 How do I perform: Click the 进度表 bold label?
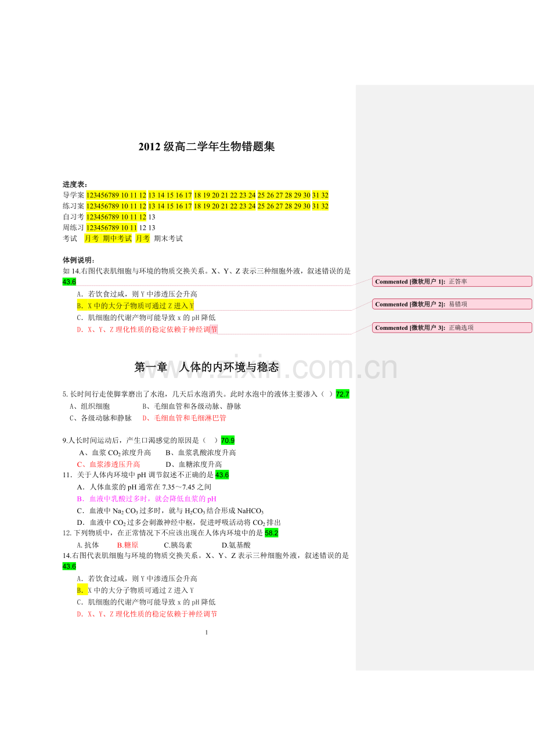(x=74, y=185)
